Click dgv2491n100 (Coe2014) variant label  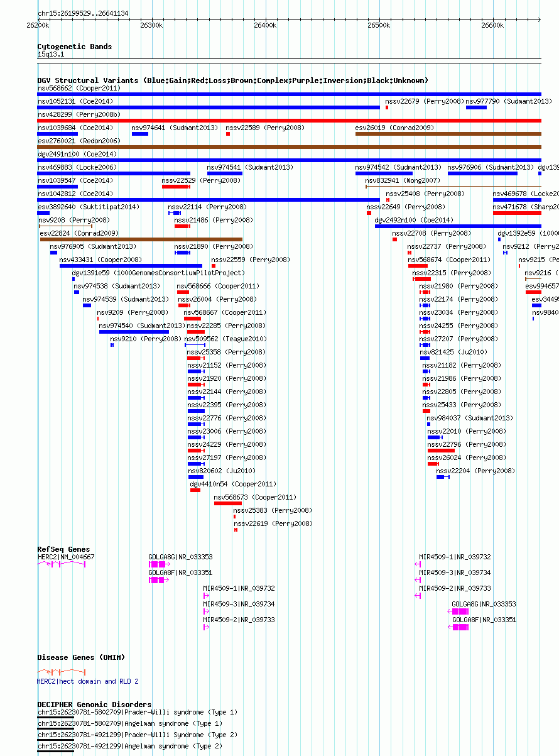pos(77,154)
